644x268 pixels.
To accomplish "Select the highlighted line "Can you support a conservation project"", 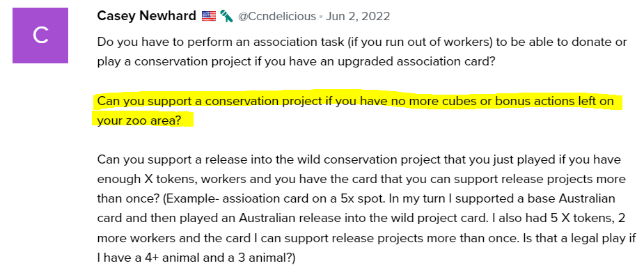I will point(355,101).
